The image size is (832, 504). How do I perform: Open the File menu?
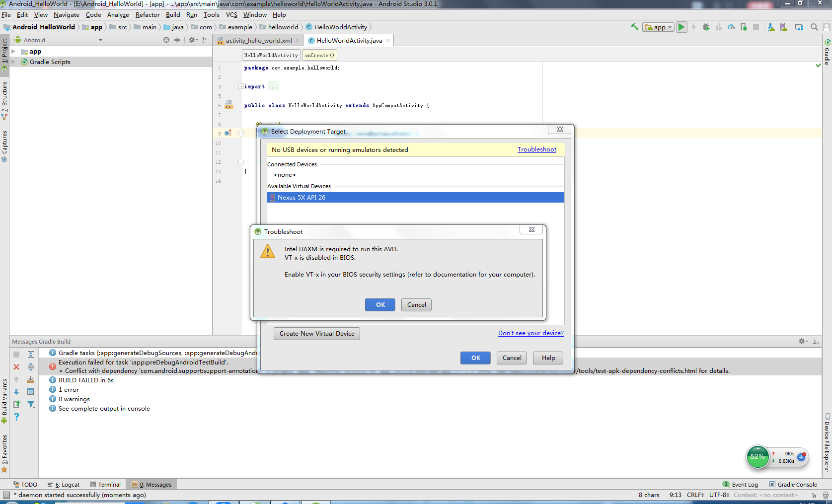tap(6, 14)
